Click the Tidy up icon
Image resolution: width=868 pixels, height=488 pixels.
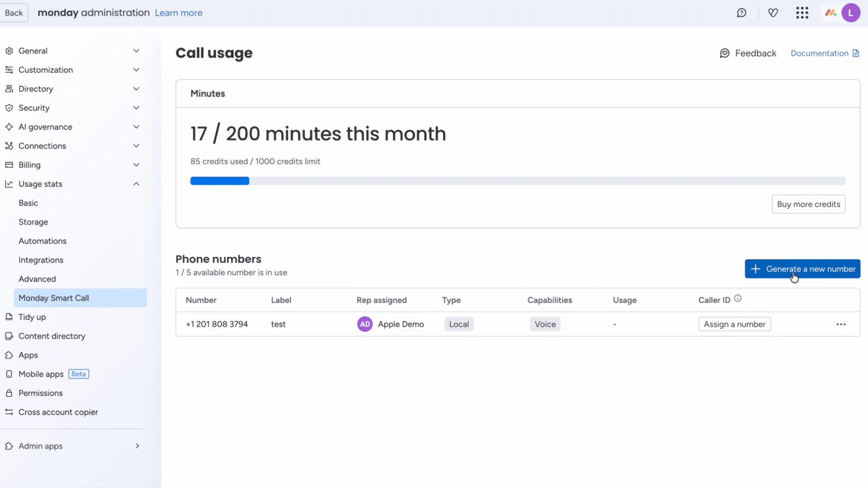pos(9,317)
